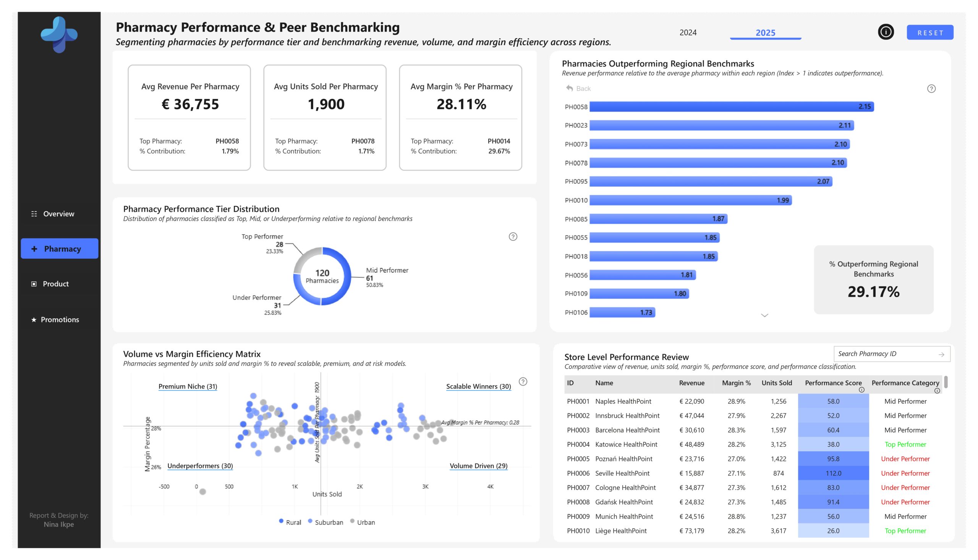The height and width of the screenshot is (560, 978).
Task: Select the 2024 year tab
Action: click(x=688, y=33)
